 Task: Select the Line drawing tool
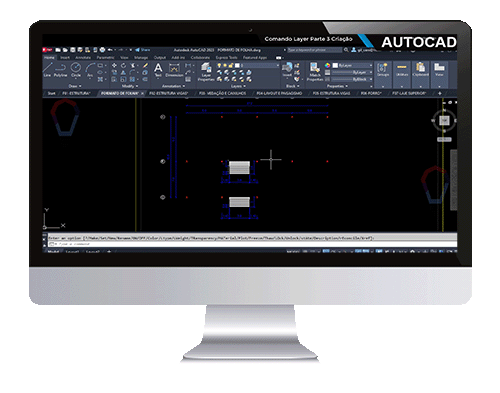pyautogui.click(x=47, y=70)
